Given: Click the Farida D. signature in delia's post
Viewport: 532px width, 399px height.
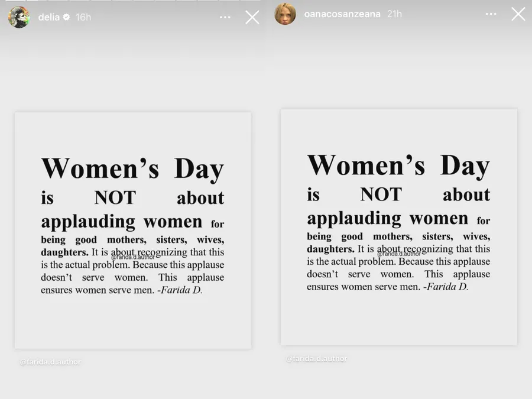Looking at the screenshot, I should (x=180, y=290).
